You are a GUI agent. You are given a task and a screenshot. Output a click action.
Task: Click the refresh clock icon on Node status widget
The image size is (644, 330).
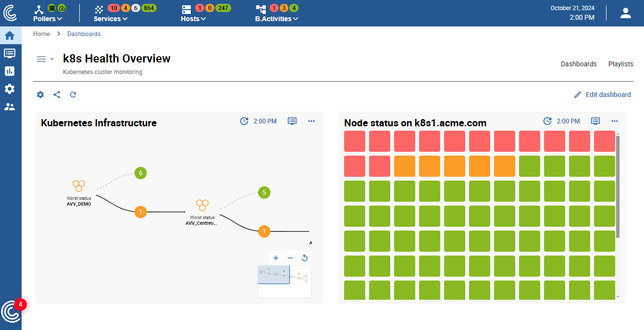click(547, 121)
